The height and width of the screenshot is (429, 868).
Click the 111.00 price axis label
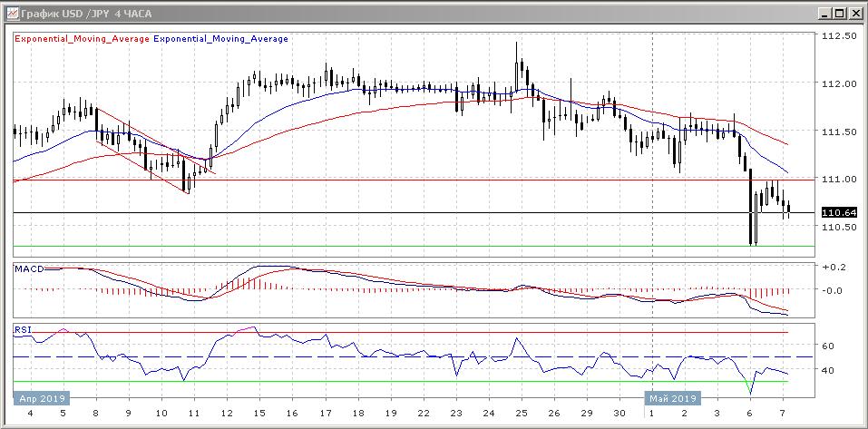[x=839, y=180]
